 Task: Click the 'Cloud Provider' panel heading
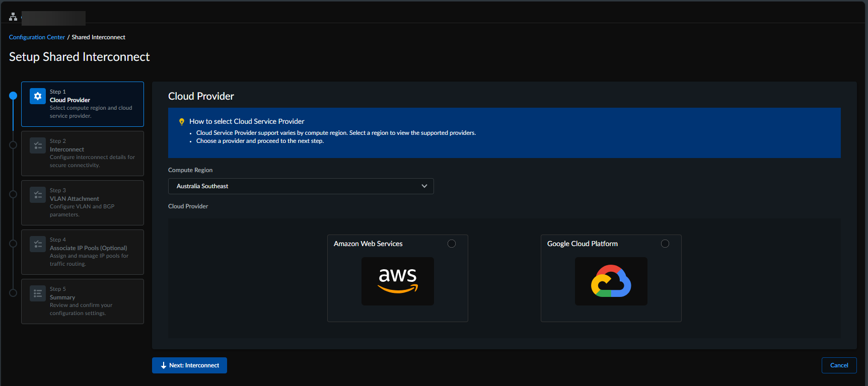201,96
